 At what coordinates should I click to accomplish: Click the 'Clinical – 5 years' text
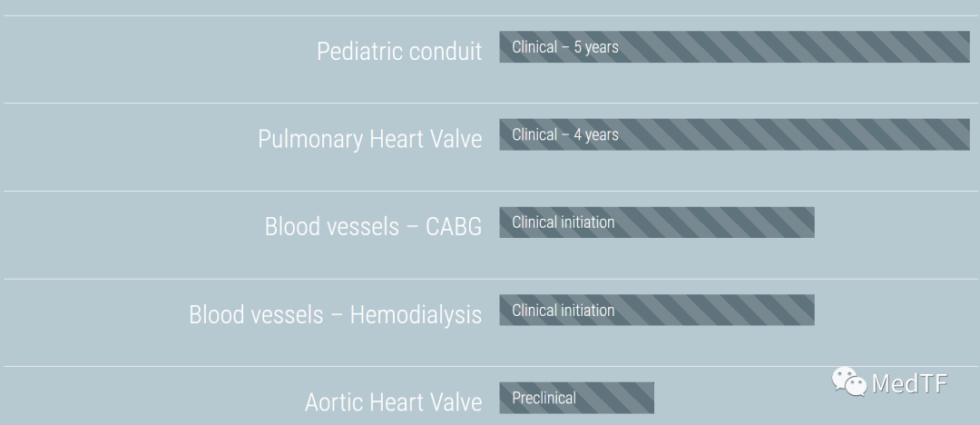pyautogui.click(x=565, y=47)
